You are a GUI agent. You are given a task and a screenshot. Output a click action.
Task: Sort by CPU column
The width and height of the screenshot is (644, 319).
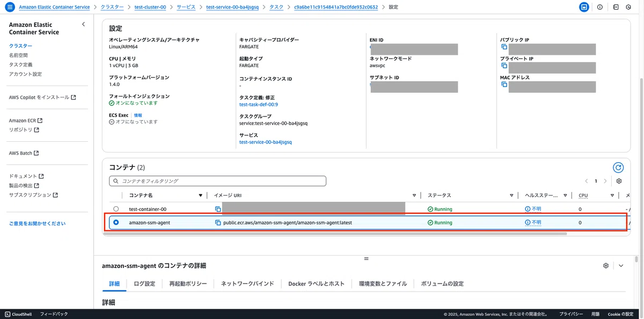[x=612, y=195]
